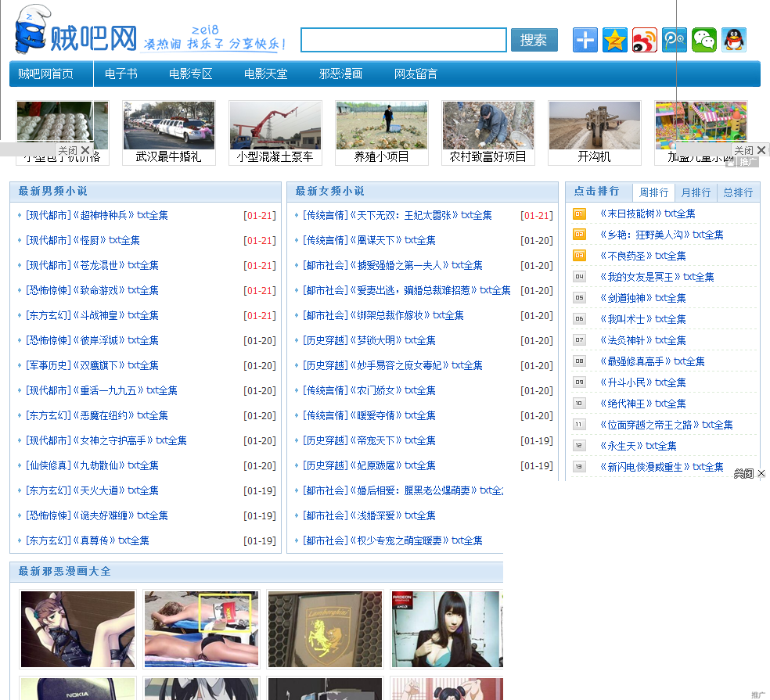Open novel 《苍龙混世》 txt全集
The height and width of the screenshot is (700, 770).
(115, 266)
